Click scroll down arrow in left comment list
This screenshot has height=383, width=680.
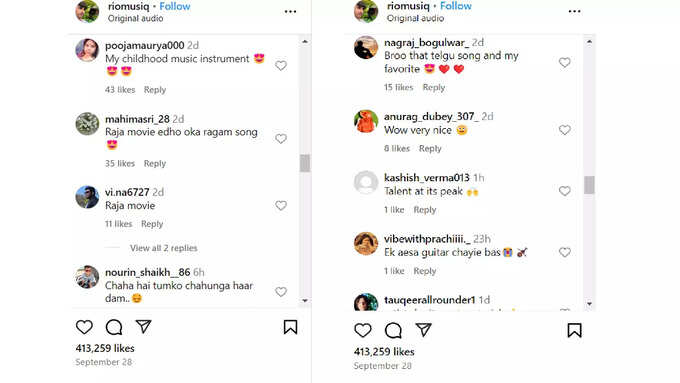pos(305,301)
